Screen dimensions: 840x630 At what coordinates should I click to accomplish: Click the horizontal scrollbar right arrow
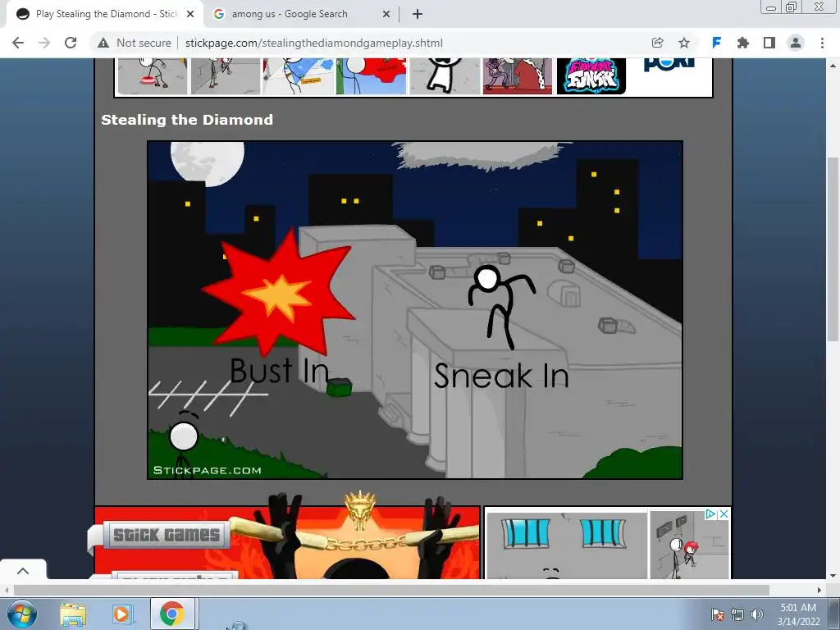click(819, 590)
